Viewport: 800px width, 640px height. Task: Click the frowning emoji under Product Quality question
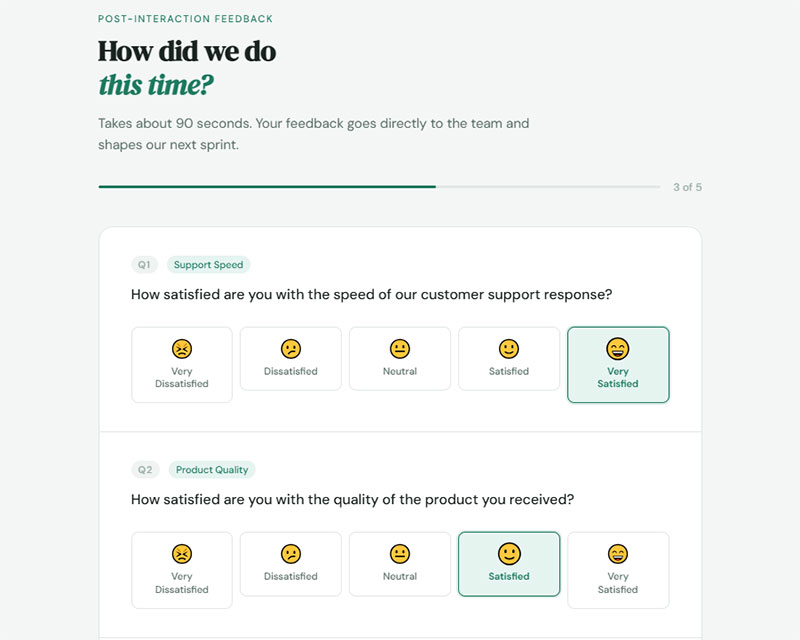pyautogui.click(x=291, y=554)
